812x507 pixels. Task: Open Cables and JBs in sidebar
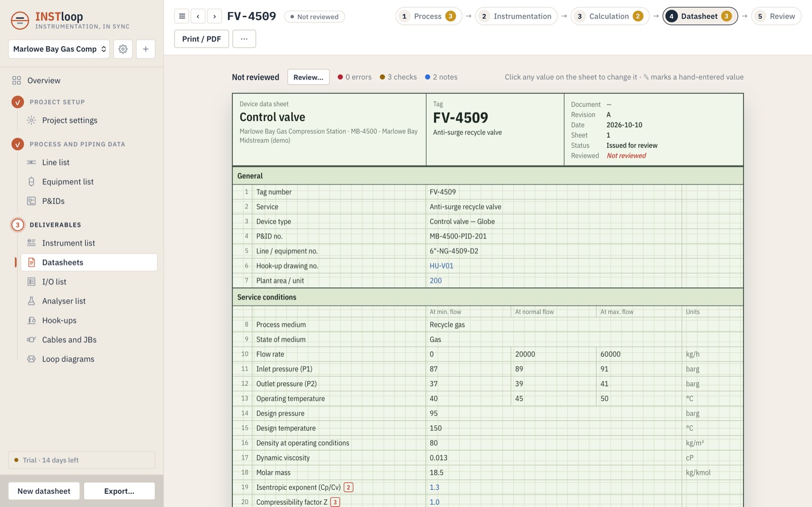coord(89,340)
